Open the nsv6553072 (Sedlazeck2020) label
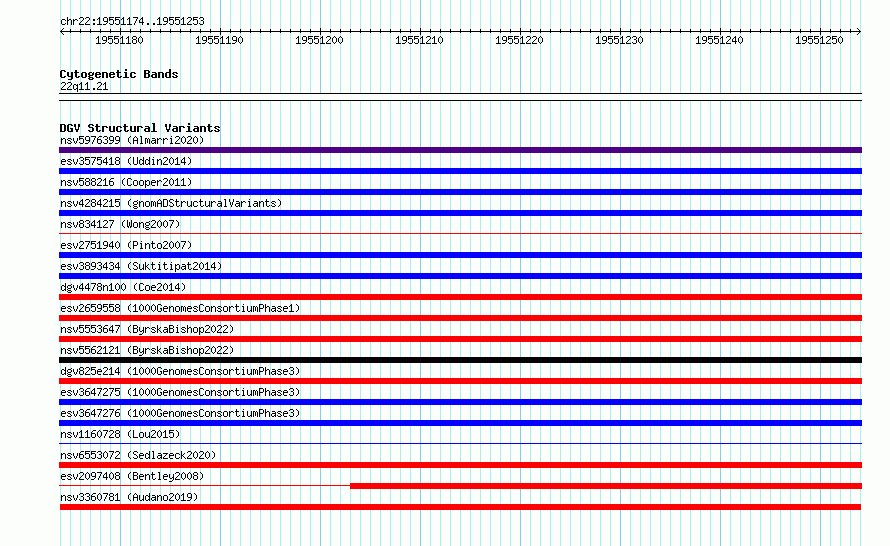Viewport: 890px width, 546px height. [x=138, y=455]
